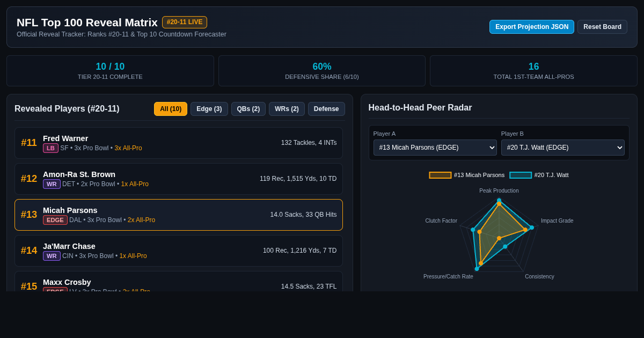This screenshot has height=338, width=644.
Task: Click '132 Tackles, 4 INTs' stat text
Action: (x=309, y=143)
